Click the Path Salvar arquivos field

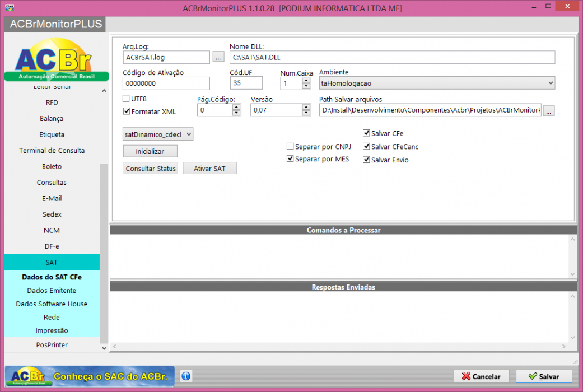[430, 110]
